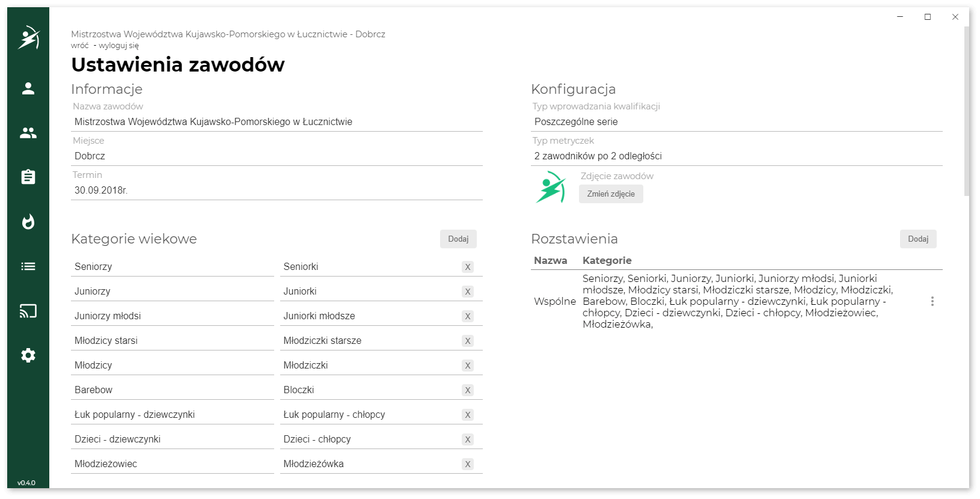Click Dodaj next to Kategorie wiekowe
This screenshot has height=499, width=980.
(458, 239)
